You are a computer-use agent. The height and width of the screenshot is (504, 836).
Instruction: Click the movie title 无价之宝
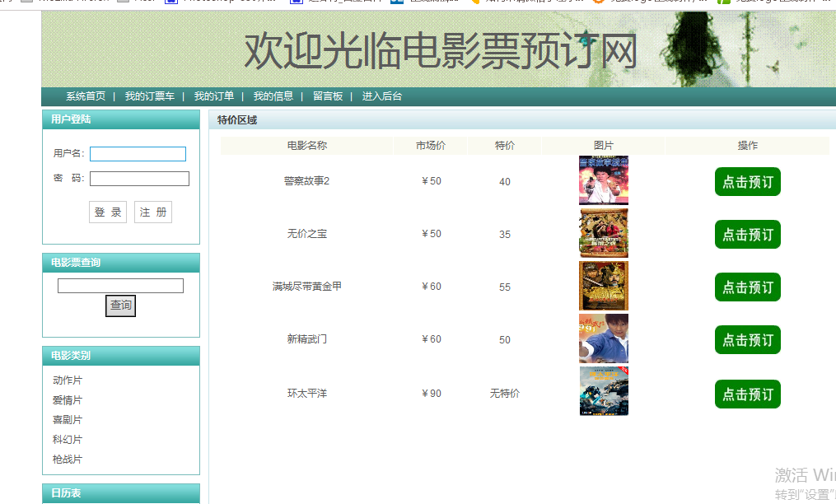306,234
